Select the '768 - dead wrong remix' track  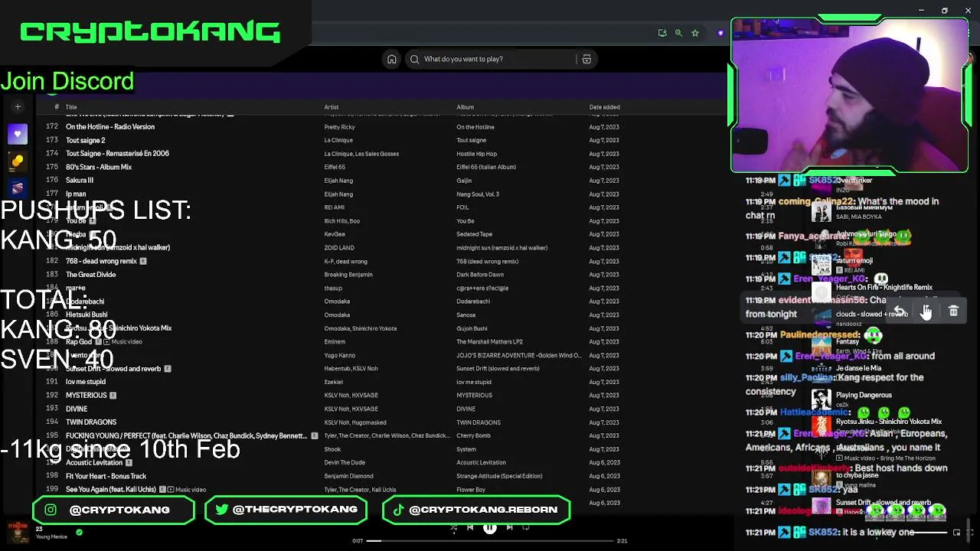click(101, 261)
